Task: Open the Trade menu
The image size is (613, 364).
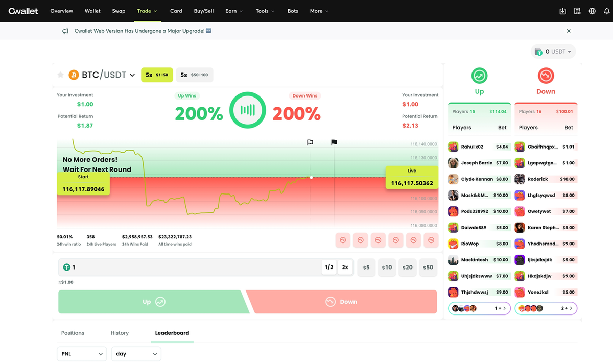Action: pyautogui.click(x=148, y=11)
